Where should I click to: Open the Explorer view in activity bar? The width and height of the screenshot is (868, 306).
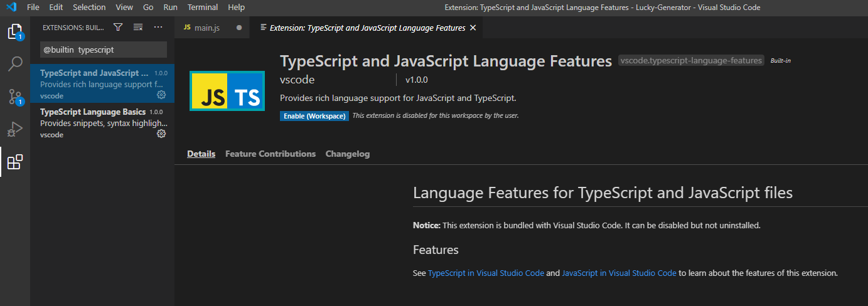(15, 31)
